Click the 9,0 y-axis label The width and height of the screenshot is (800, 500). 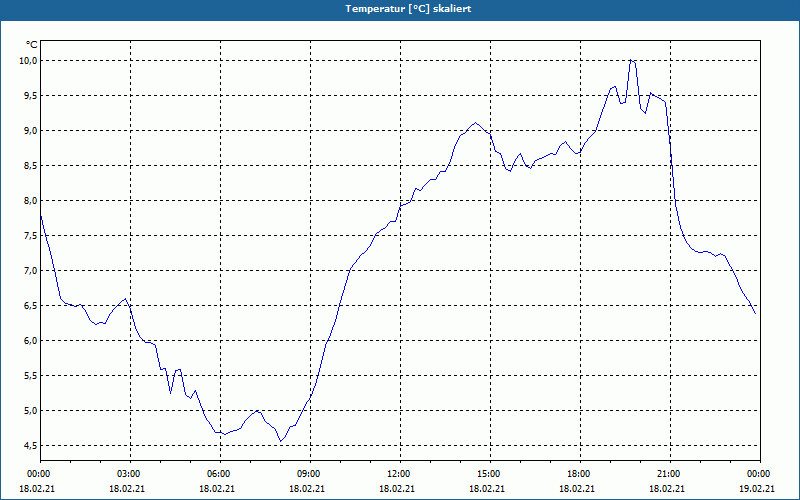(31, 131)
